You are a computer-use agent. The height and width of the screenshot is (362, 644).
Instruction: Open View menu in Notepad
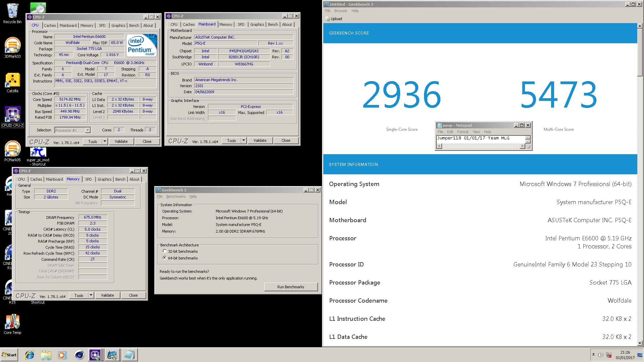476,132
